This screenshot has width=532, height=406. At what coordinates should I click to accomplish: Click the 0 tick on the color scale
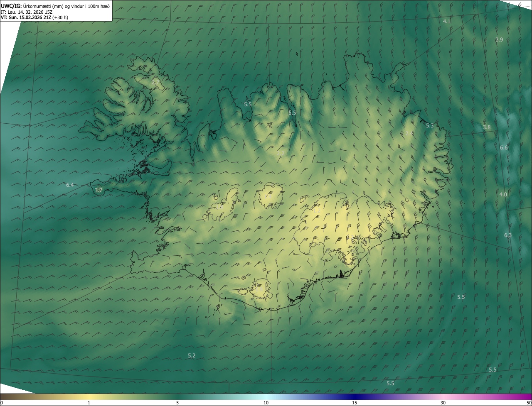tap(2, 403)
